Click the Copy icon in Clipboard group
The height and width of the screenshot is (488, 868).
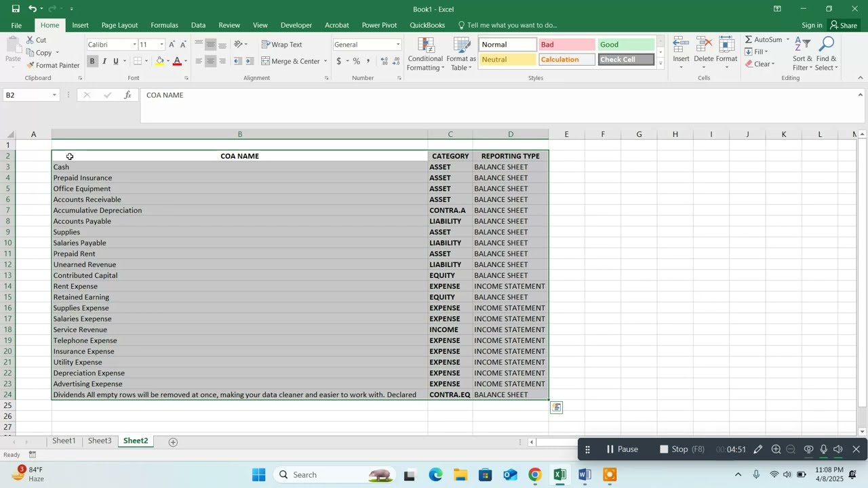tap(31, 52)
